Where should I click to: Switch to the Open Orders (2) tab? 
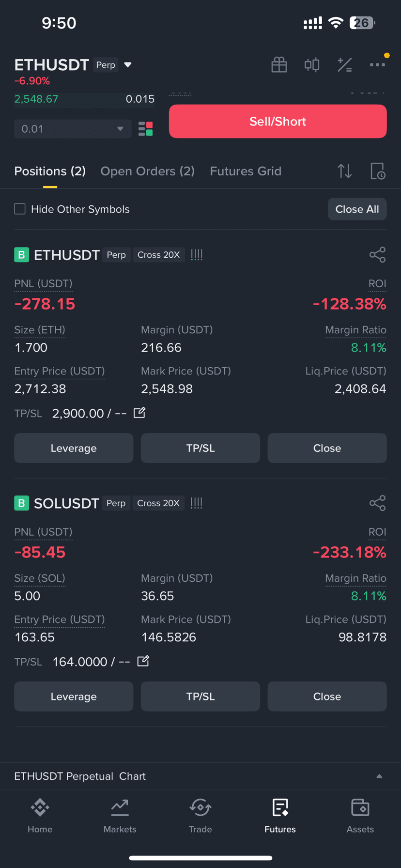(x=147, y=171)
